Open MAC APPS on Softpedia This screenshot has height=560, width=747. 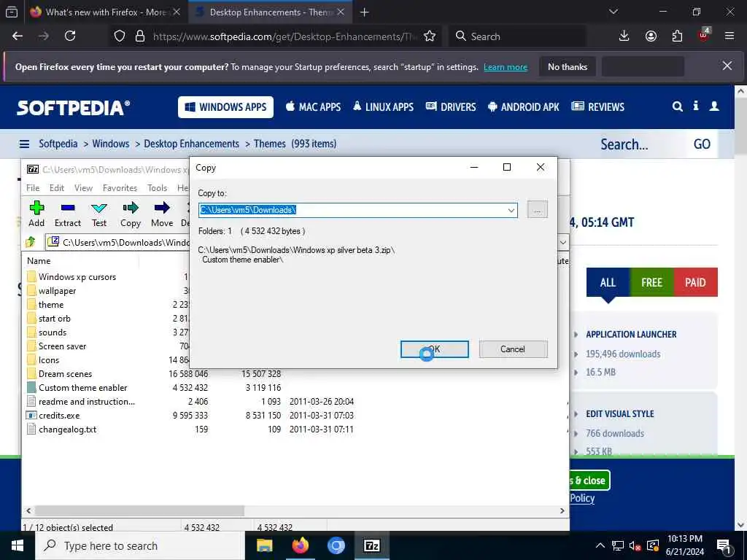(313, 107)
